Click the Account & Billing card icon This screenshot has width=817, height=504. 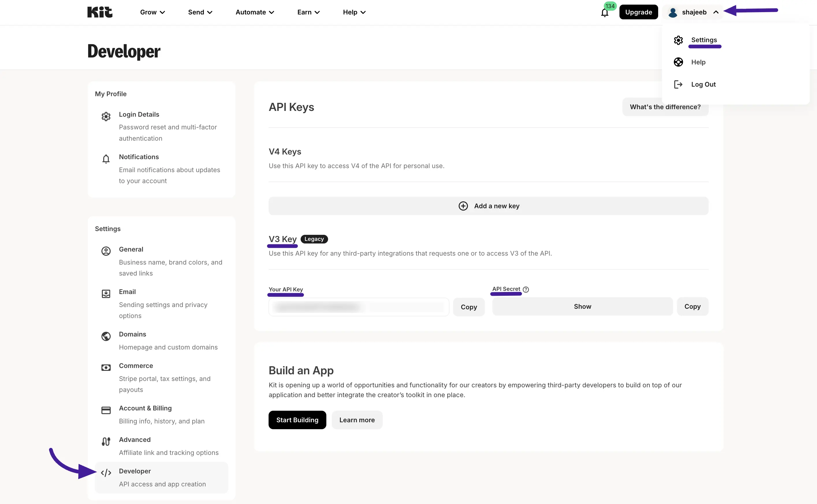pos(106,410)
